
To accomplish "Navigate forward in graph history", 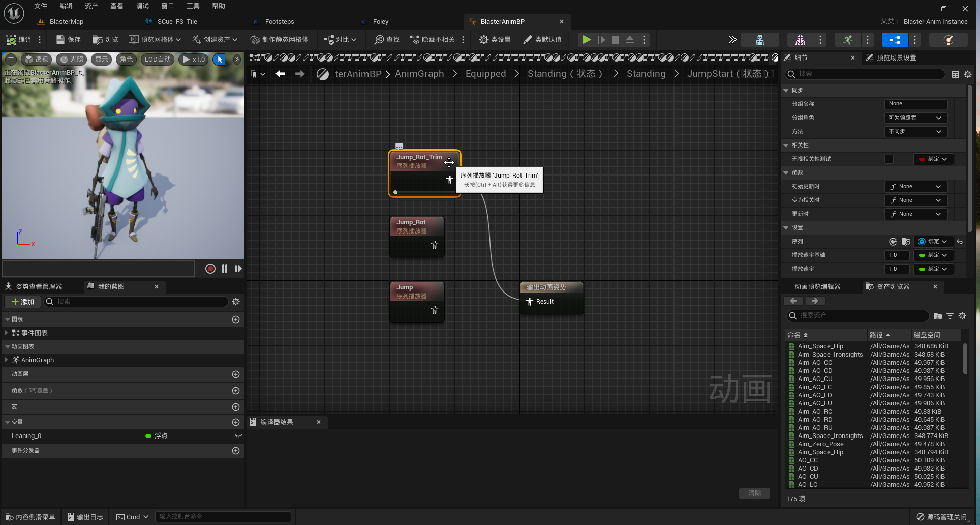I will 300,74.
